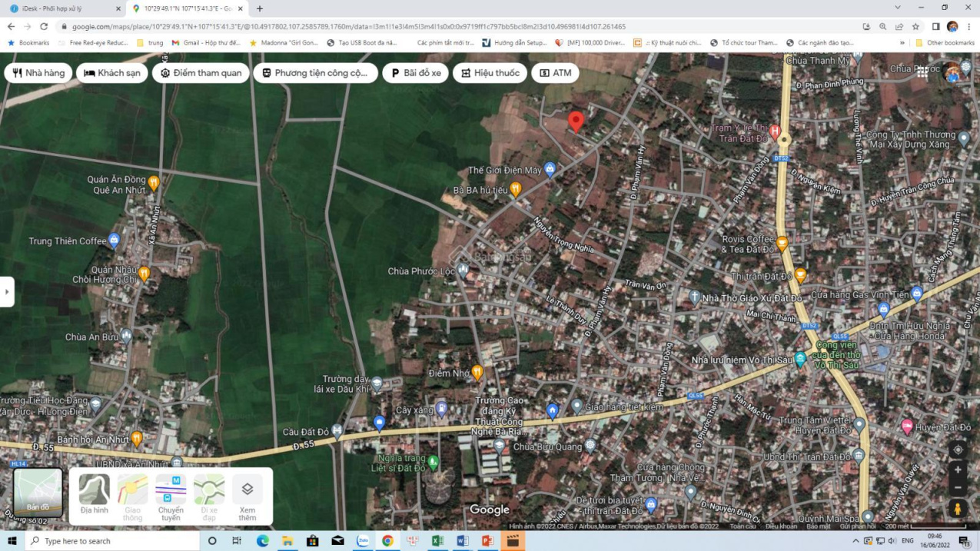Bookmark this page with the star icon
This screenshot has width=980, height=551.
click(x=915, y=27)
